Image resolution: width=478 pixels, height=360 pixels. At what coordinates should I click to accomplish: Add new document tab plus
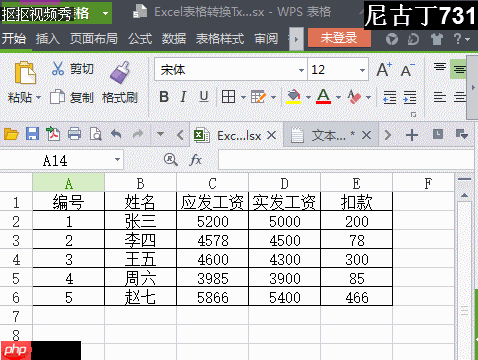tap(412, 135)
